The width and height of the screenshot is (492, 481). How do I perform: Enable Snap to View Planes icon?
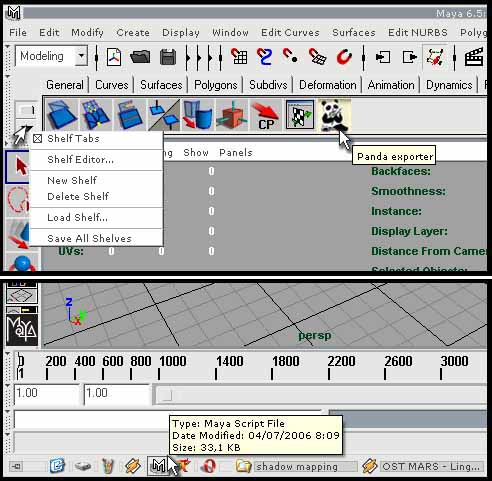click(x=317, y=56)
